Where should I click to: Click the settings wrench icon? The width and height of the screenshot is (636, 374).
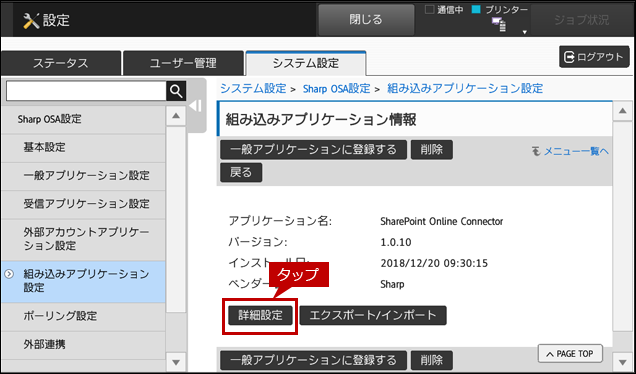click(x=31, y=20)
